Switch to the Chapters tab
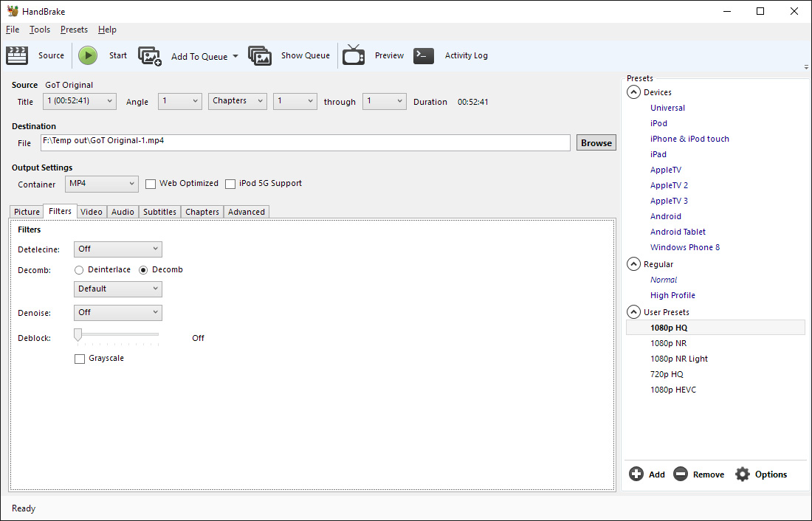Viewport: 812px width, 521px height. 202,212
